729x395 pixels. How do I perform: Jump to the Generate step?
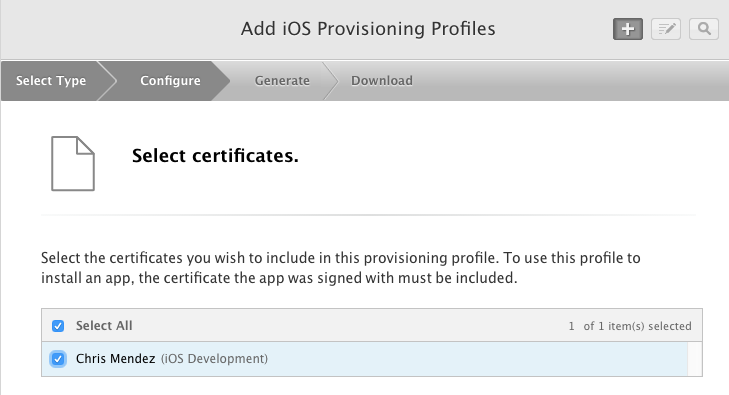[282, 81]
